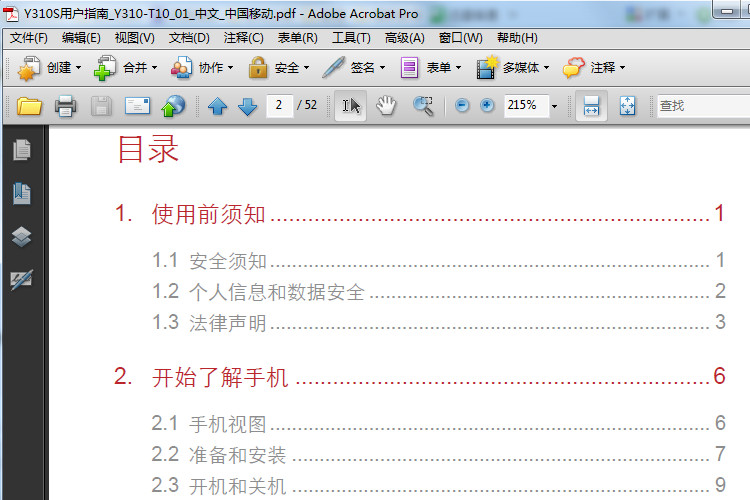Follow the 1.3 法律声明 contents link
Image resolution: width=750 pixels, height=500 pixels.
209,323
